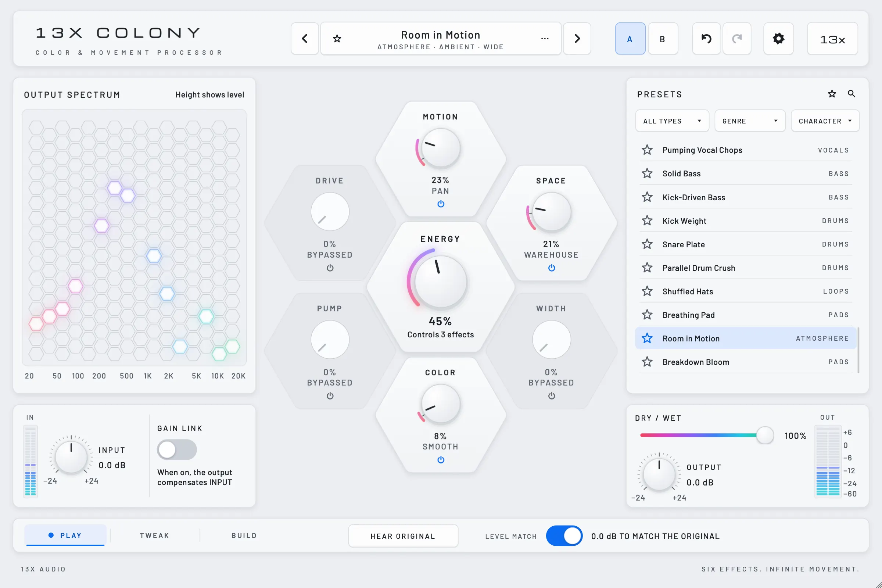Click the Width amount knob
Viewport: 882px width, 588px height.
tap(551, 340)
